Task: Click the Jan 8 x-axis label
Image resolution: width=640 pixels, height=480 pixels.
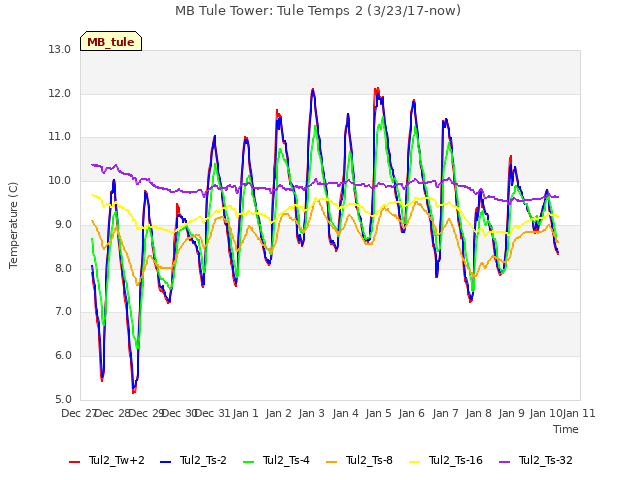Action: 478,413
